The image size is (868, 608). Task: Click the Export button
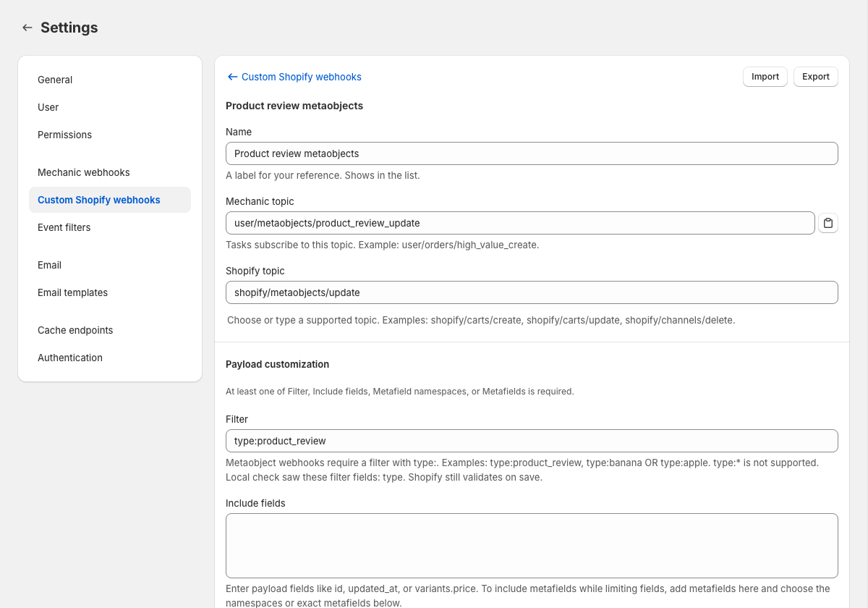[816, 77]
